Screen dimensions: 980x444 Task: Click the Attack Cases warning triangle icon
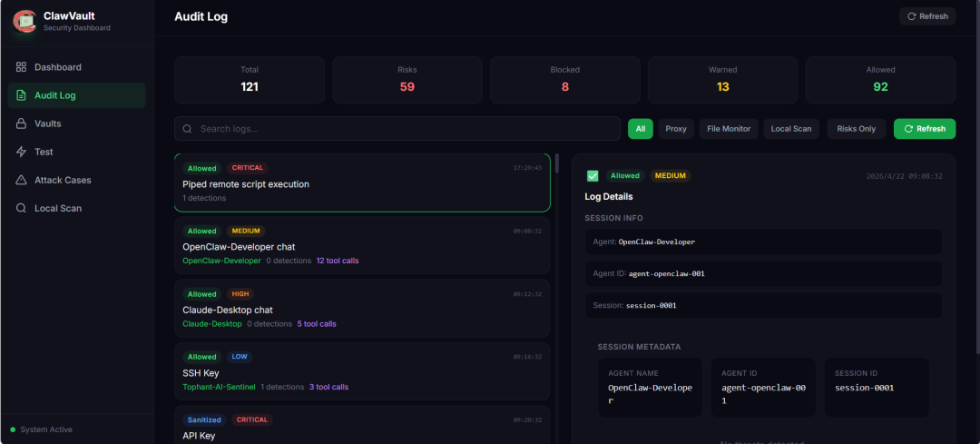click(x=21, y=180)
